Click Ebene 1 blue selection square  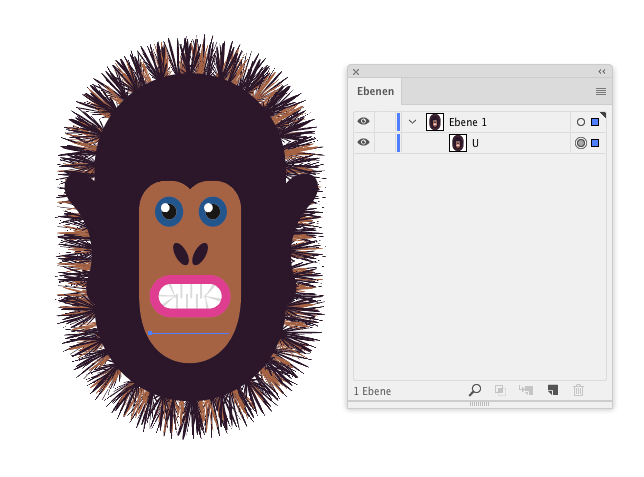(595, 122)
